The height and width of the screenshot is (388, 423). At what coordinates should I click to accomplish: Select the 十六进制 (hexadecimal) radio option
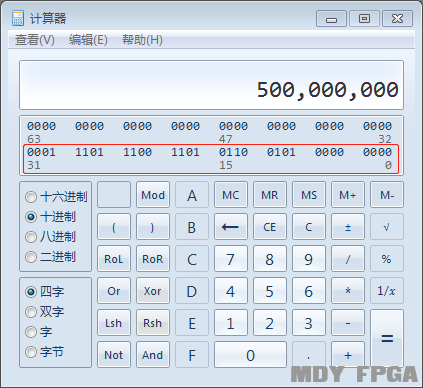(x=56, y=197)
